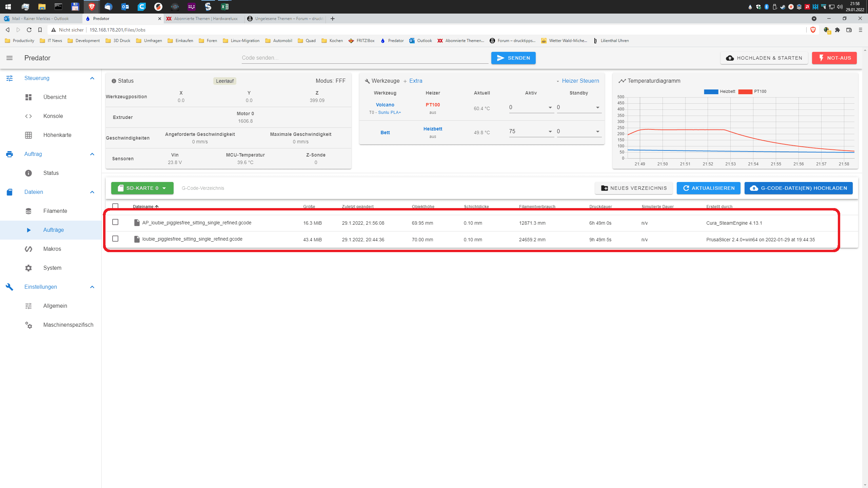
Task: Toggle the PT100 red legend swatch
Action: [745, 91]
